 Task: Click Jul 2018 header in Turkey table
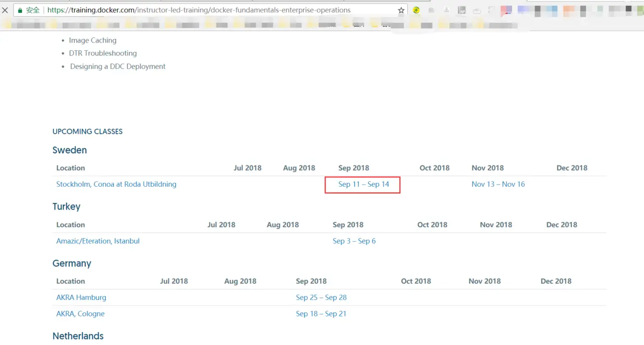click(x=221, y=225)
